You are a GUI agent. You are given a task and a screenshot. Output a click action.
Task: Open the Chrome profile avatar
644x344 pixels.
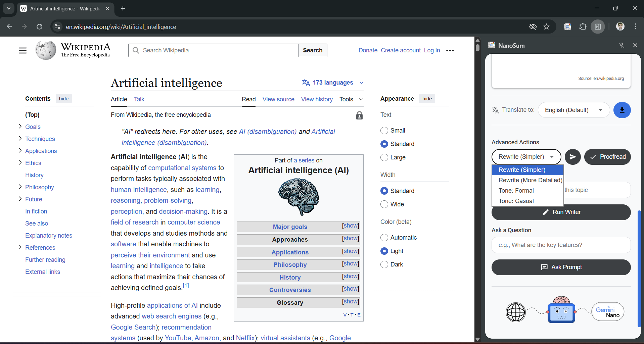pyautogui.click(x=620, y=27)
